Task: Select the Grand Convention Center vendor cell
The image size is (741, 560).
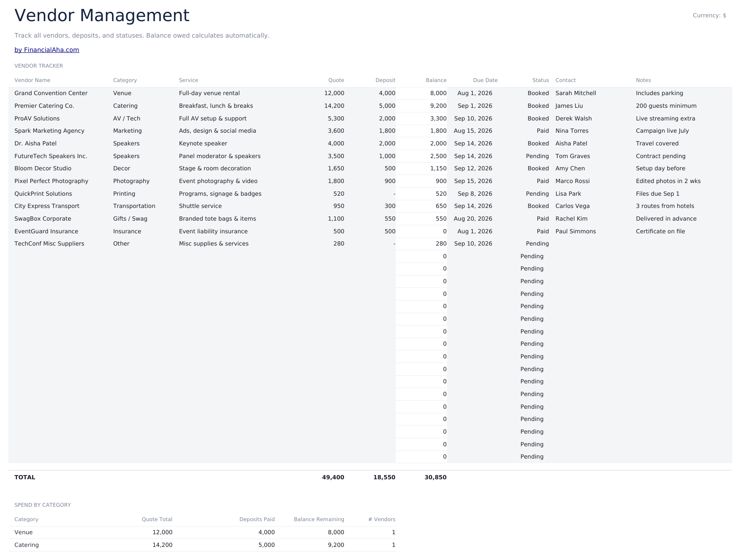Action: pyautogui.click(x=51, y=93)
